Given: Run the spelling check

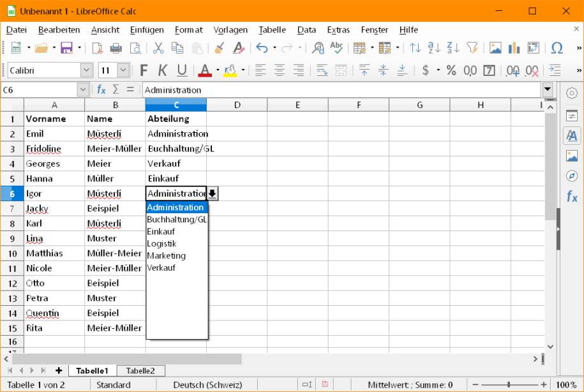Looking at the screenshot, I should (x=336, y=48).
